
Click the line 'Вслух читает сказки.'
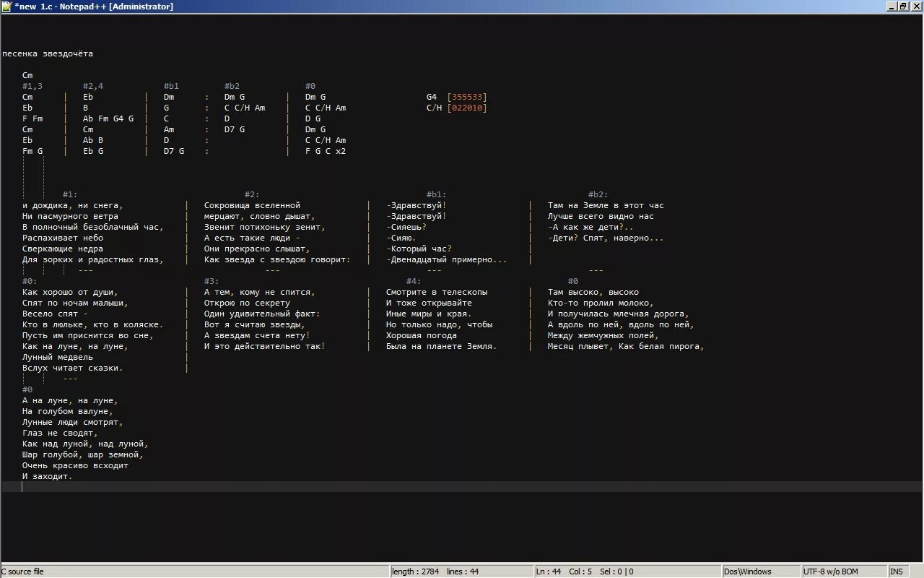73,368
